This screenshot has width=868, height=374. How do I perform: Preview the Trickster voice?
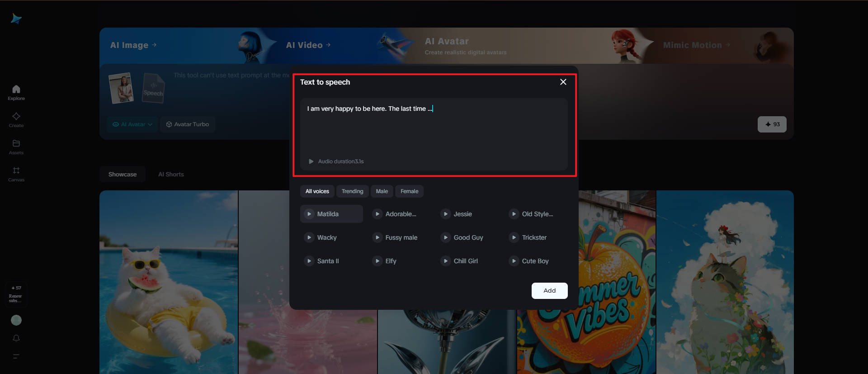coord(514,237)
